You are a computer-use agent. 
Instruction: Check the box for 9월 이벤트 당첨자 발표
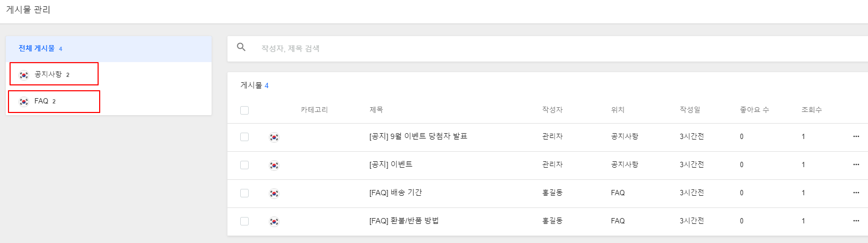[x=244, y=137]
